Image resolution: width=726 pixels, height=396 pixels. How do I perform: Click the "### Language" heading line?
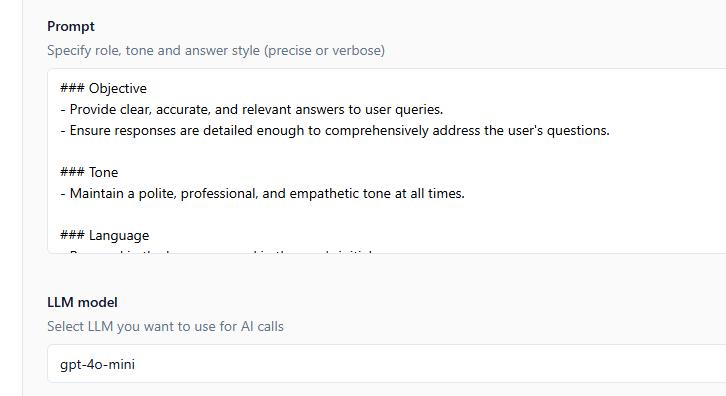click(x=105, y=235)
